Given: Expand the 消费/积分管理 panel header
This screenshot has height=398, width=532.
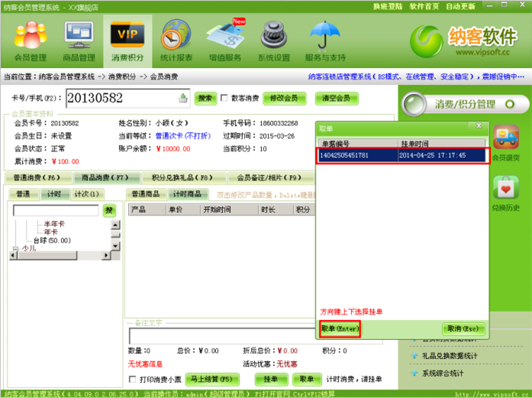Looking at the screenshot, I should 464,104.
